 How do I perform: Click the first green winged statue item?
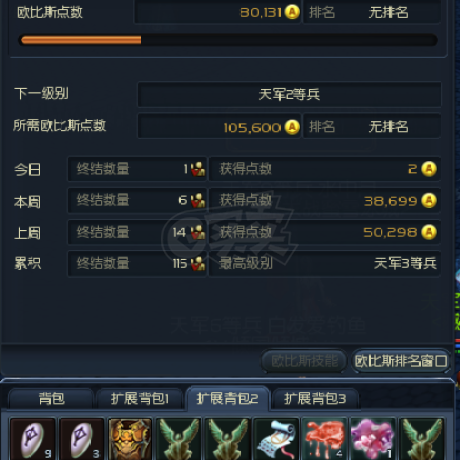(x=179, y=439)
